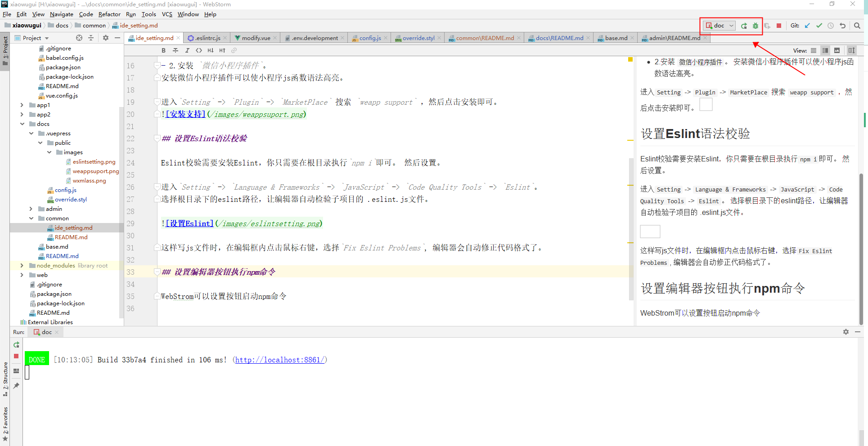
Task: Switch to base.md tab
Action: click(x=616, y=38)
